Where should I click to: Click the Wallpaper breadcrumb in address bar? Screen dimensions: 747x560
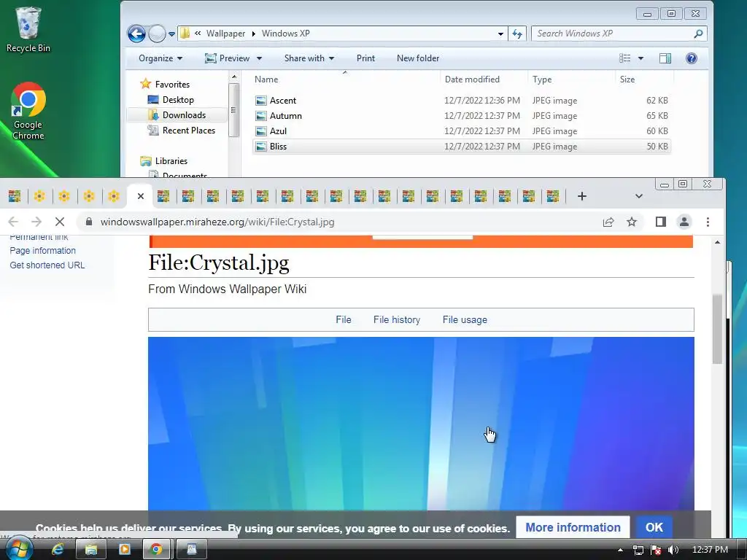pyautogui.click(x=225, y=34)
